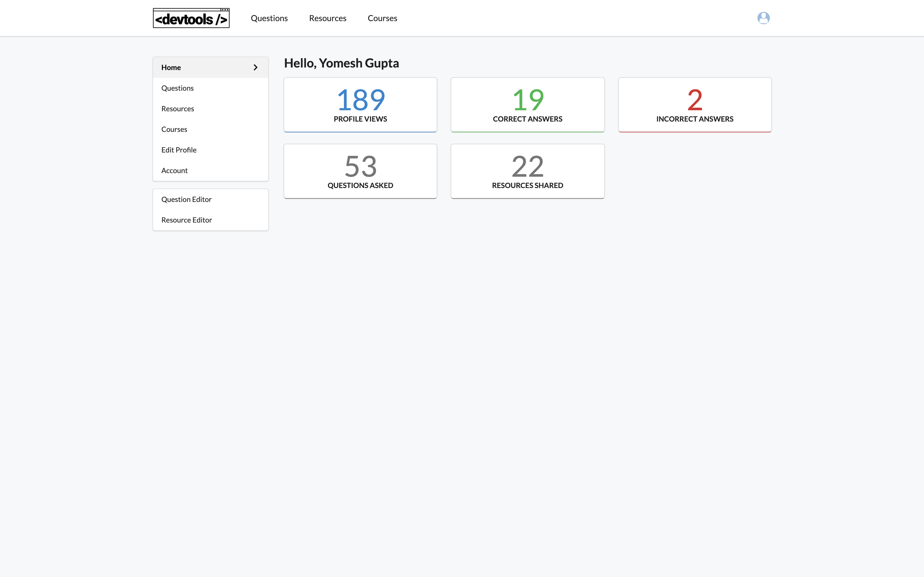This screenshot has height=577, width=924.
Task: Open the Resource Editor
Action: (187, 219)
